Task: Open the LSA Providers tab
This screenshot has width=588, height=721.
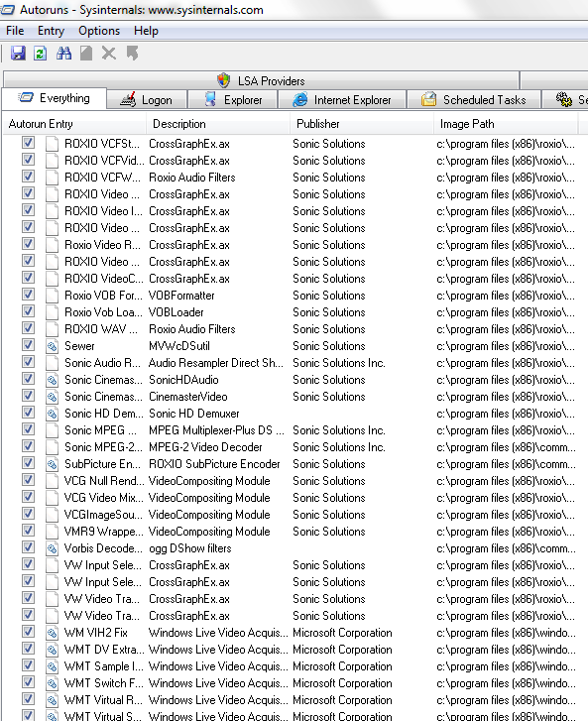Action: tap(261, 80)
